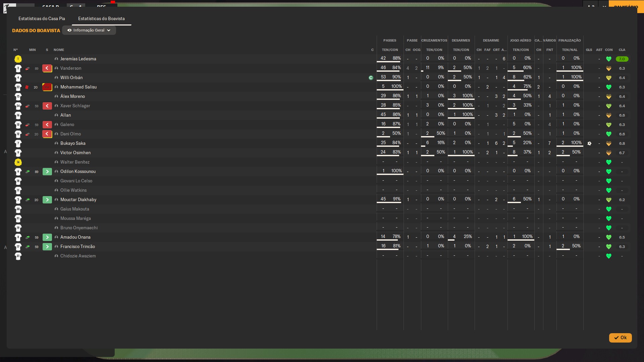Click Francisco Trincão's green substituted-on chevron

tap(47, 247)
